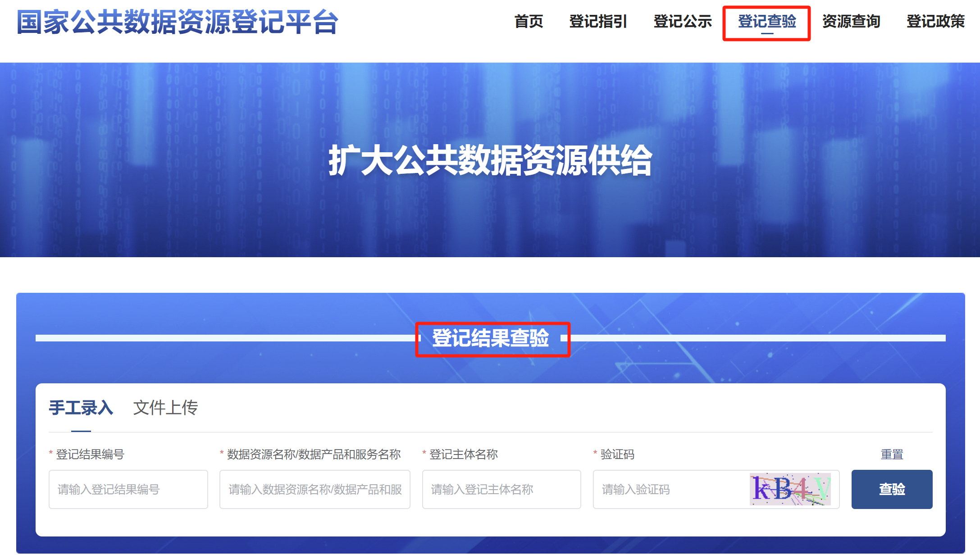This screenshot has width=980, height=559.
Task: Click the 验证码 field label
Action: click(617, 454)
